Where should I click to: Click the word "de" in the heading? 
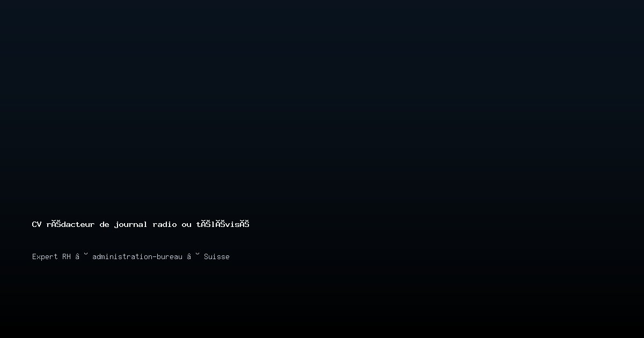[104, 224]
